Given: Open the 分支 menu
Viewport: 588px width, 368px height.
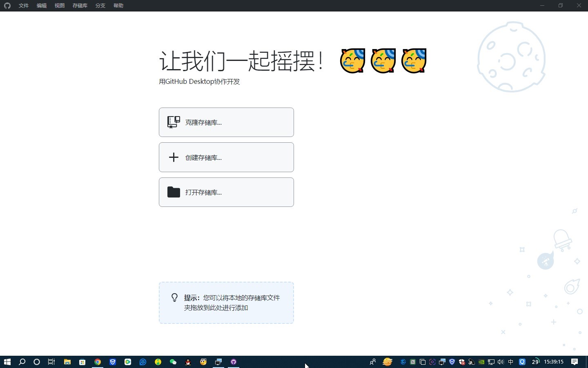Looking at the screenshot, I should click(x=100, y=6).
